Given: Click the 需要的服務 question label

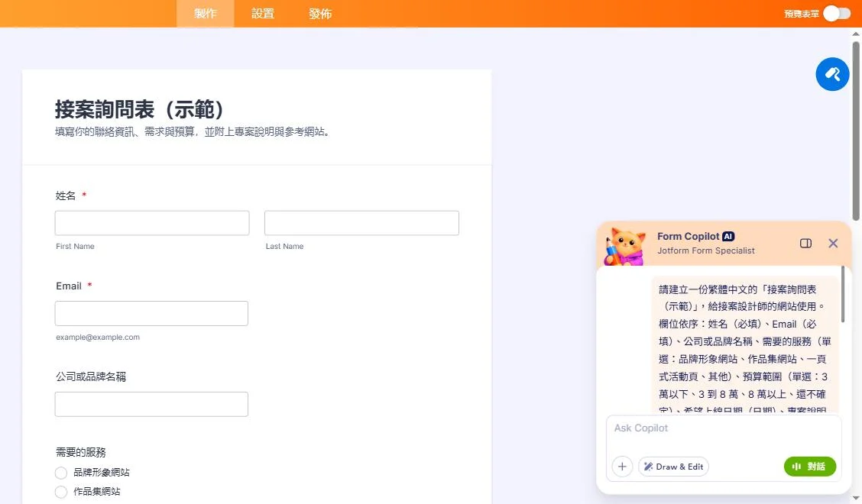Looking at the screenshot, I should point(81,452).
